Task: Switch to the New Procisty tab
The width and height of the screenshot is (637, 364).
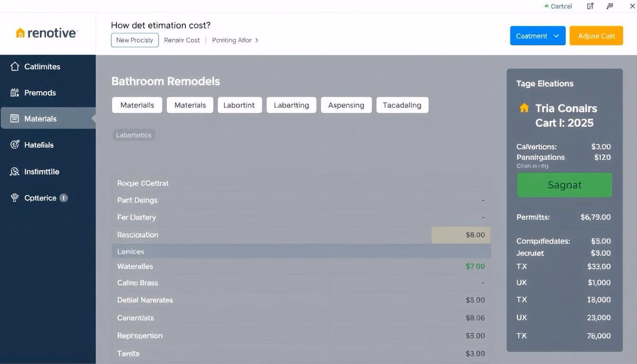Action: 135,40
